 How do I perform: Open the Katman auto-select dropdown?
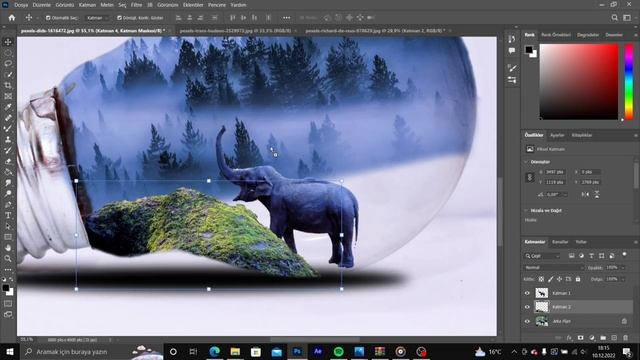97,18
